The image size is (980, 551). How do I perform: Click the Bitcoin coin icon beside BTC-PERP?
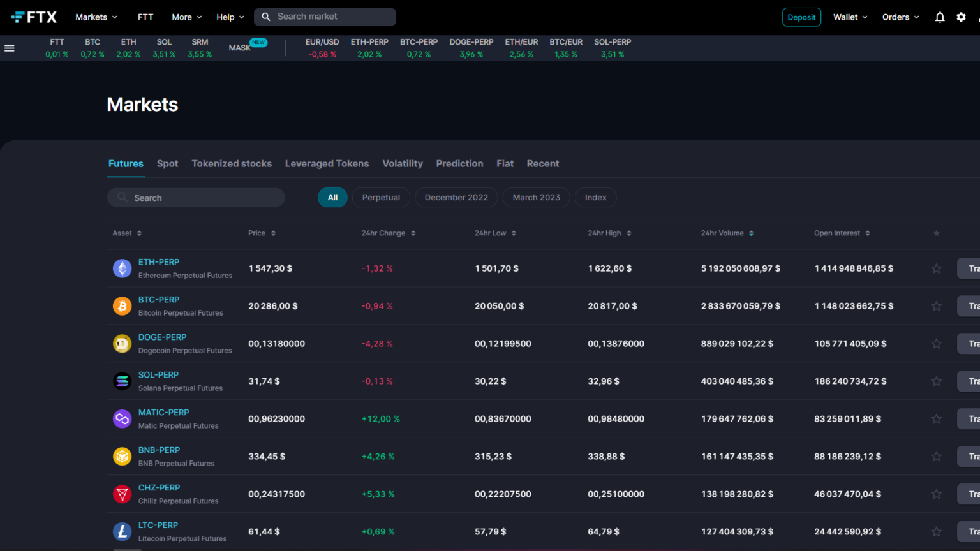coord(122,305)
